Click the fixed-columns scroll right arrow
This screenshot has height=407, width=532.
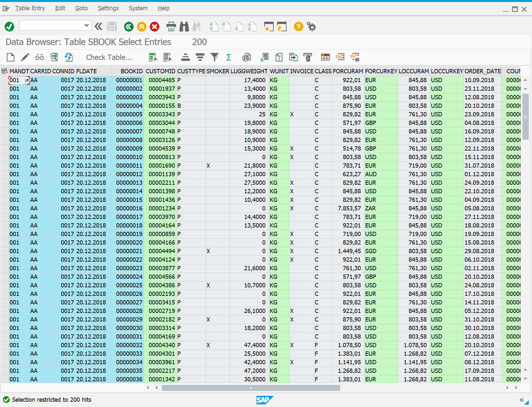pyautogui.click(x=157, y=388)
